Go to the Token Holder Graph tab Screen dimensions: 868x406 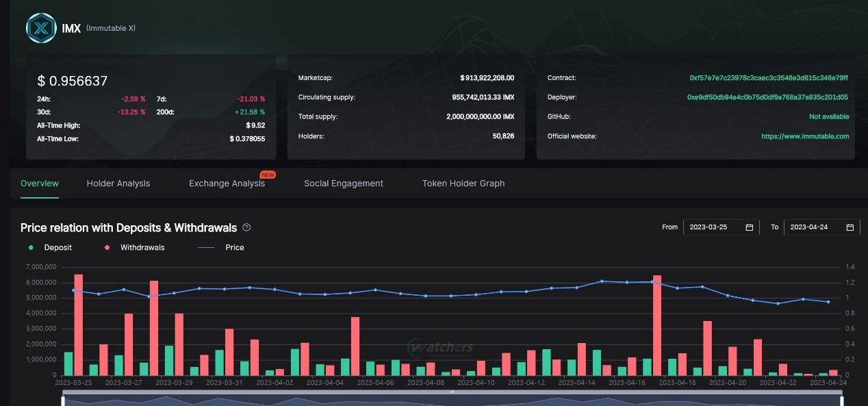pos(463,183)
